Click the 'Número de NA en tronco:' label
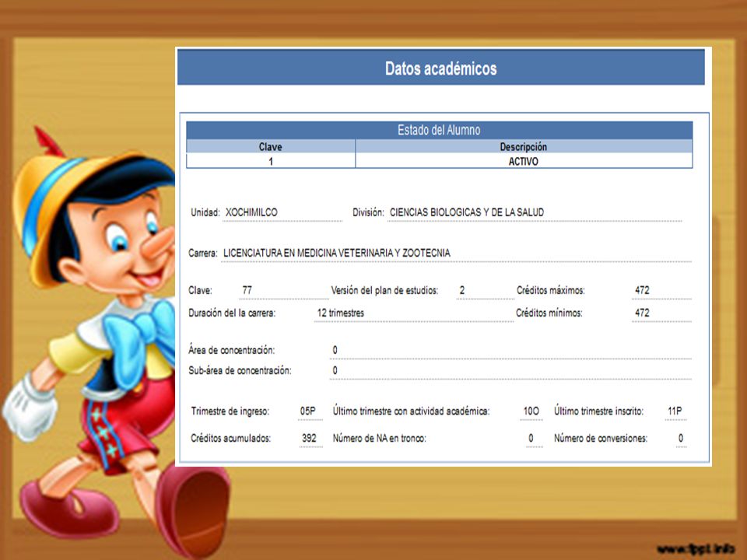This screenshot has width=747, height=560. point(379,438)
